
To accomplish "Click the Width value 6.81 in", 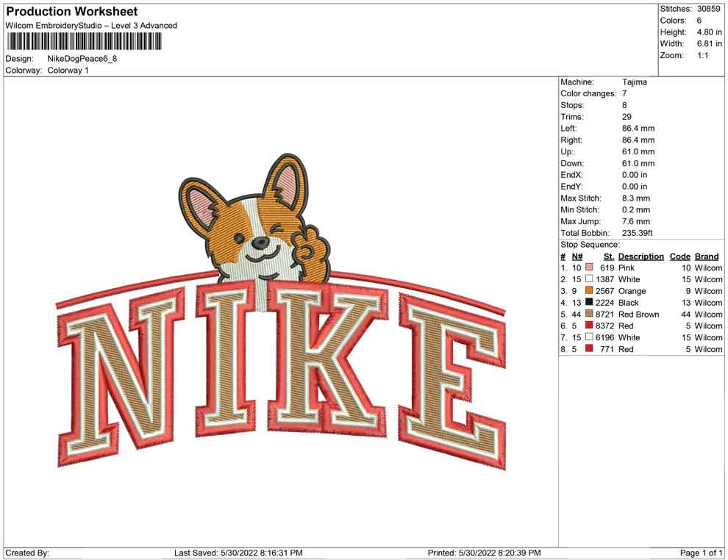I will [709, 43].
